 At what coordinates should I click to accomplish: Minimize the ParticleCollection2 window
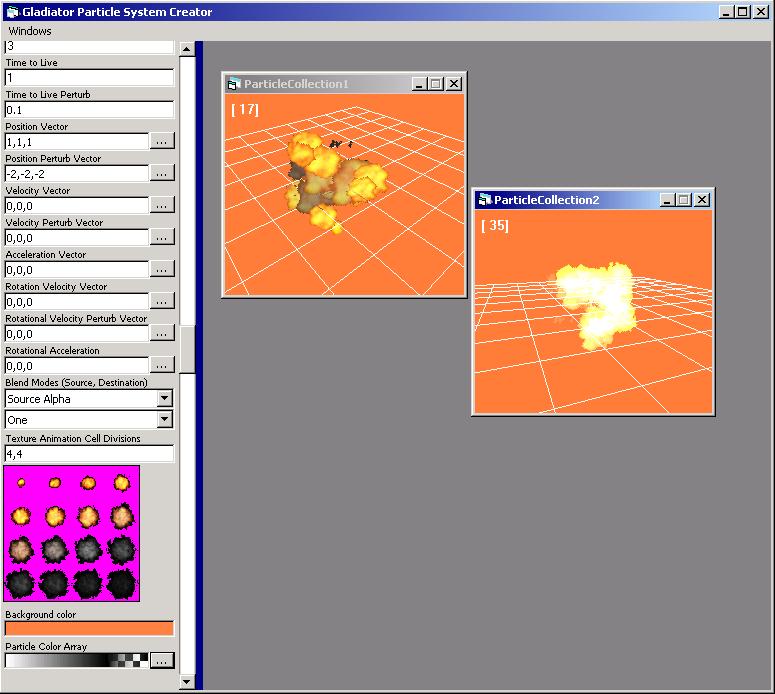[x=667, y=200]
